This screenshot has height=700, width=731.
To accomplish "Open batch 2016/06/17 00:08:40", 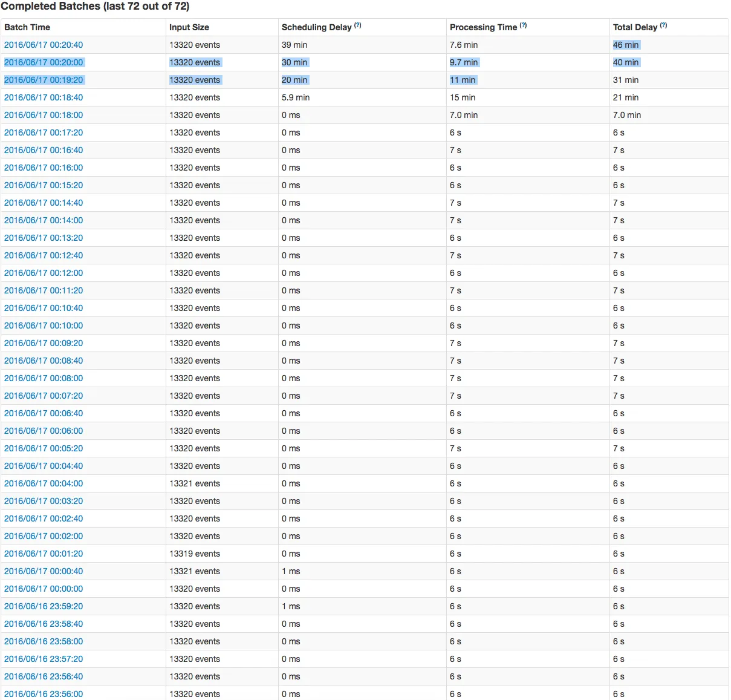I will coord(44,361).
